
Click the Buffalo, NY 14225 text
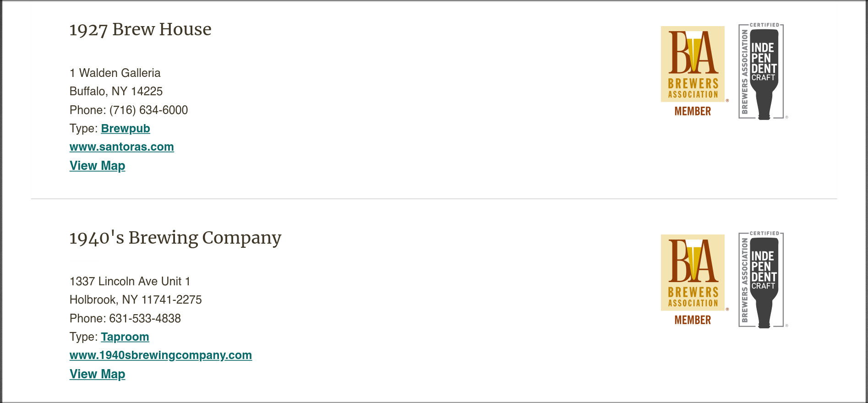(x=116, y=92)
